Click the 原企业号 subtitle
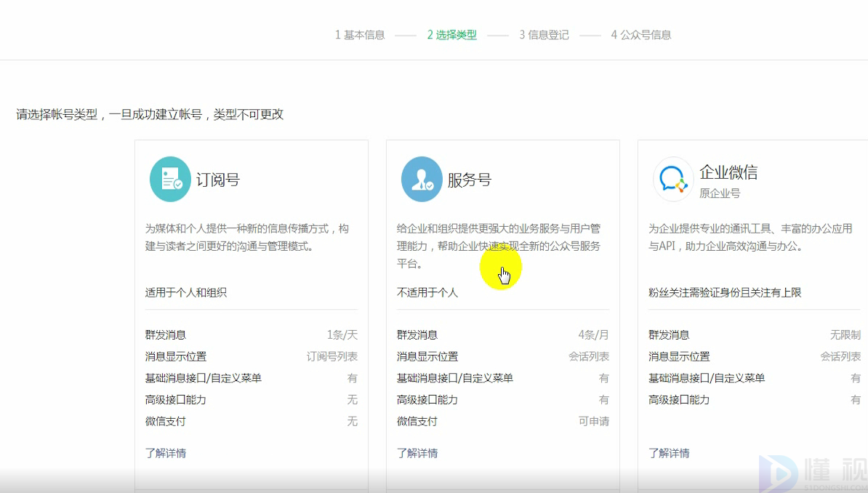Image resolution: width=868 pixels, height=493 pixels. click(x=720, y=193)
